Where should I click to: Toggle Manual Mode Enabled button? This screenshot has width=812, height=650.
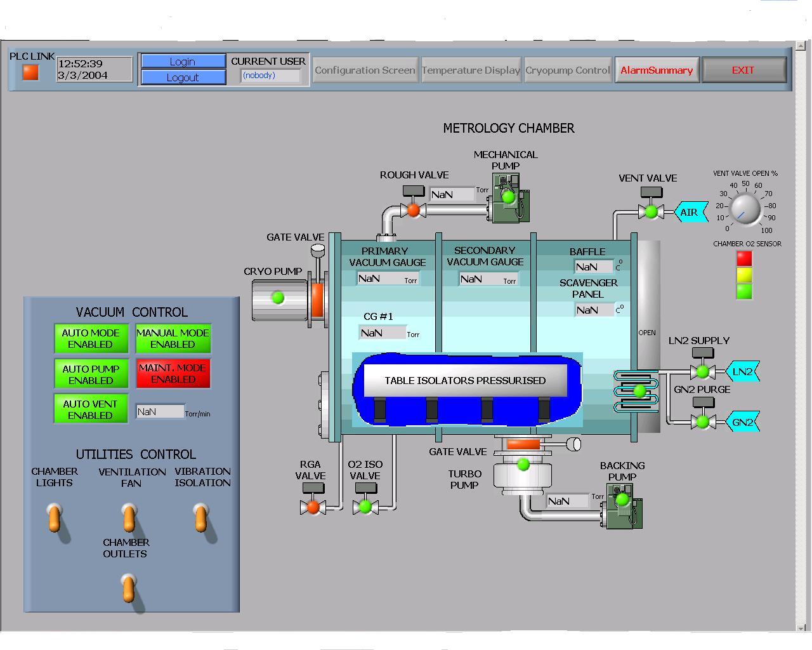point(173,338)
